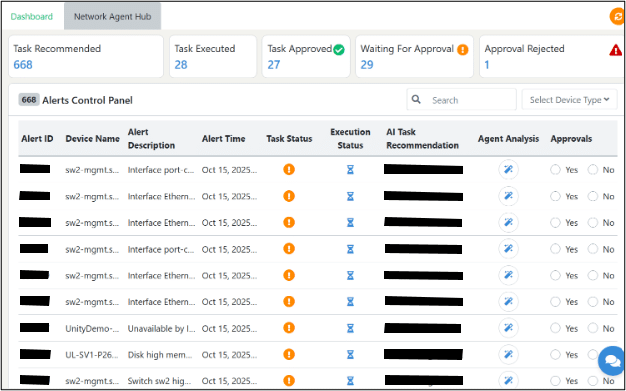Click the Approvals column header

click(x=571, y=139)
